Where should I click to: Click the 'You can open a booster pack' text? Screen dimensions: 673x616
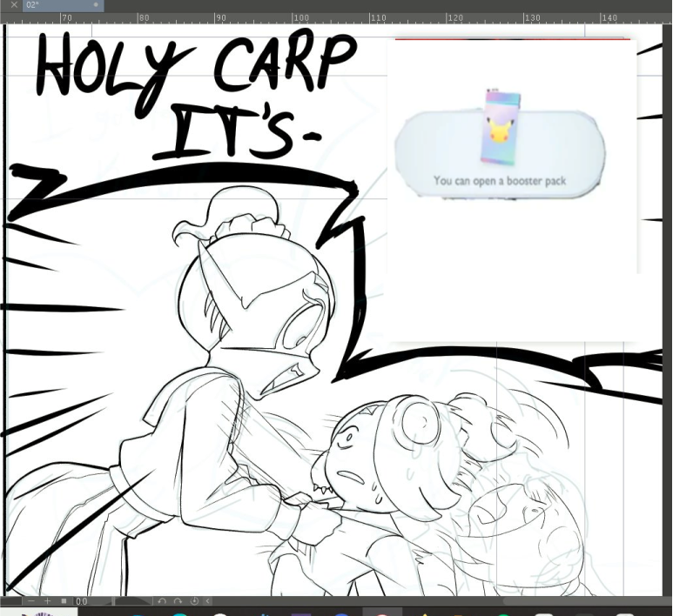(500, 181)
